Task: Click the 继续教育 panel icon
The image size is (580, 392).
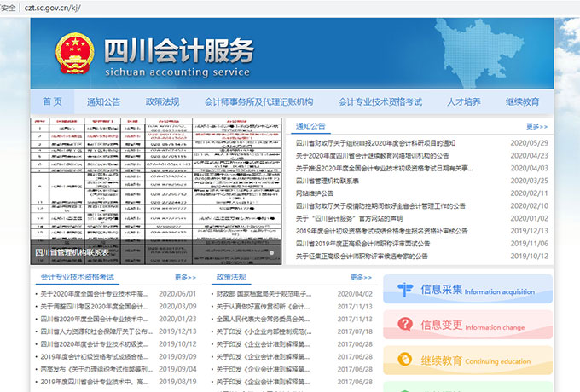Action: coord(404,360)
